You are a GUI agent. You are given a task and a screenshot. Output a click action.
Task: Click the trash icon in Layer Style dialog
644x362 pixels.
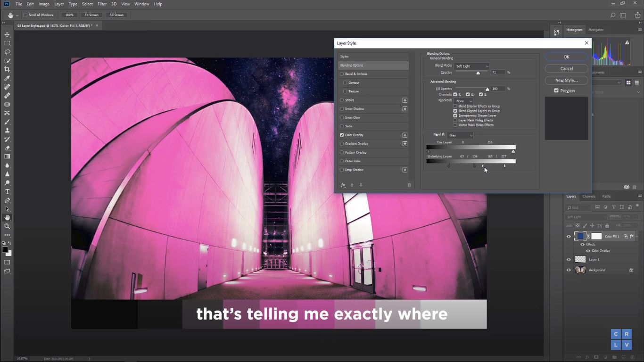coord(409,185)
